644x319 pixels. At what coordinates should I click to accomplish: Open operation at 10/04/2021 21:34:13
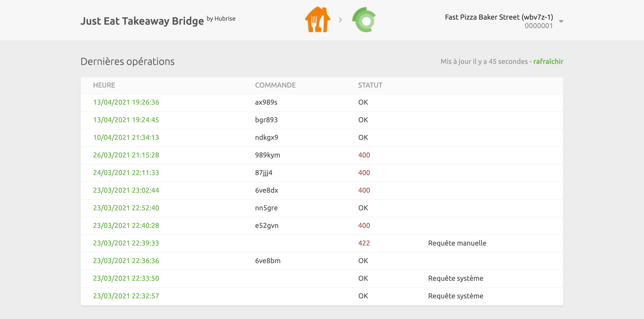click(126, 138)
